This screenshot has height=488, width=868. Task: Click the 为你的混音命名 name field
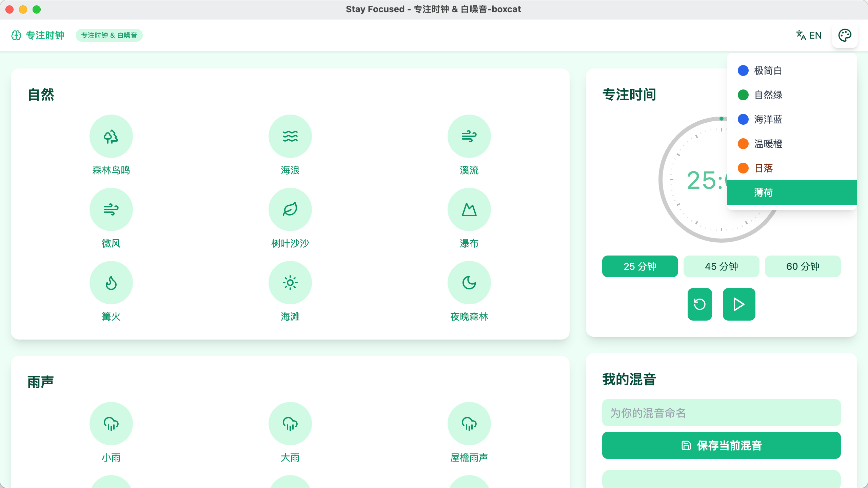tap(721, 413)
